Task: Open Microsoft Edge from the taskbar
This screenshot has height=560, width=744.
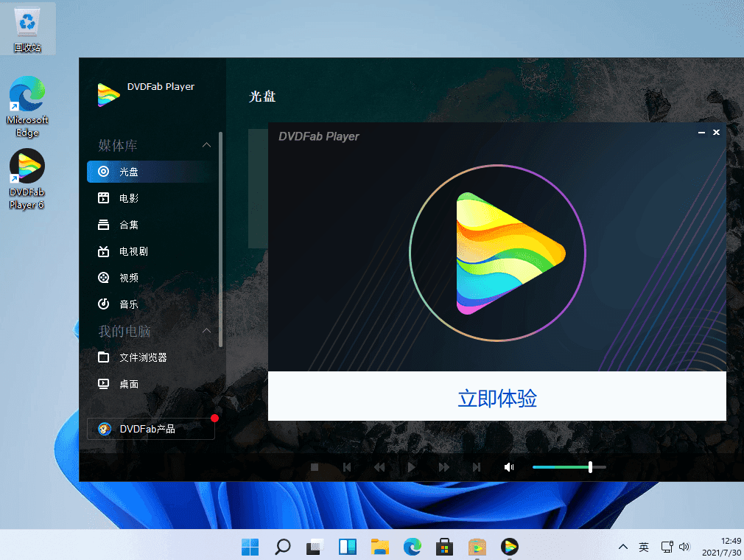Action: (413, 547)
